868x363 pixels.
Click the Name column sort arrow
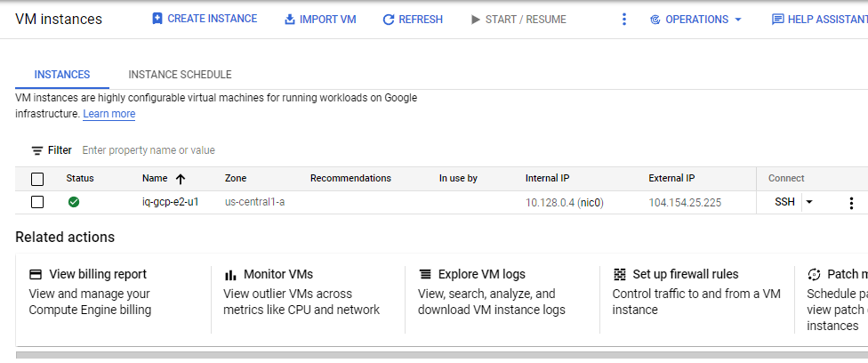[x=180, y=179]
